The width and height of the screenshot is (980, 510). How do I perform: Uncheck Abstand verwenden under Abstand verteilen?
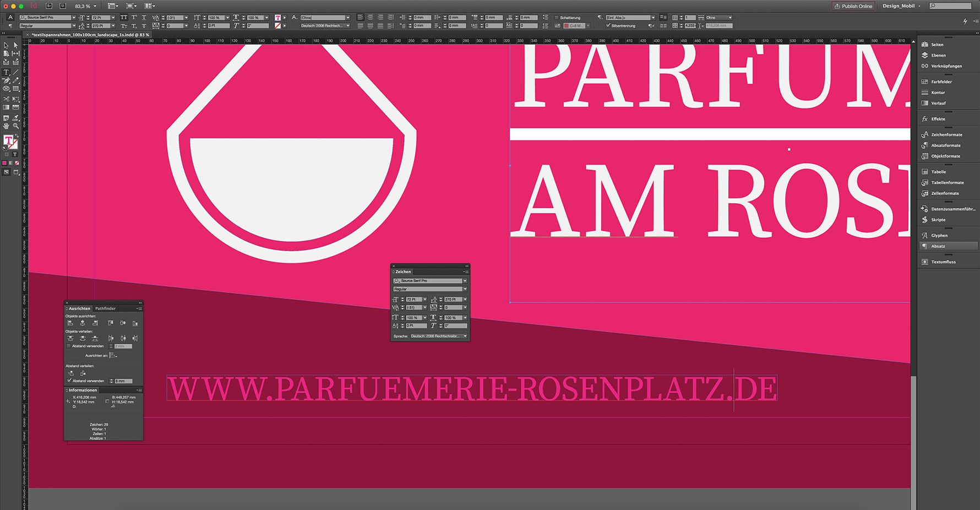click(69, 381)
